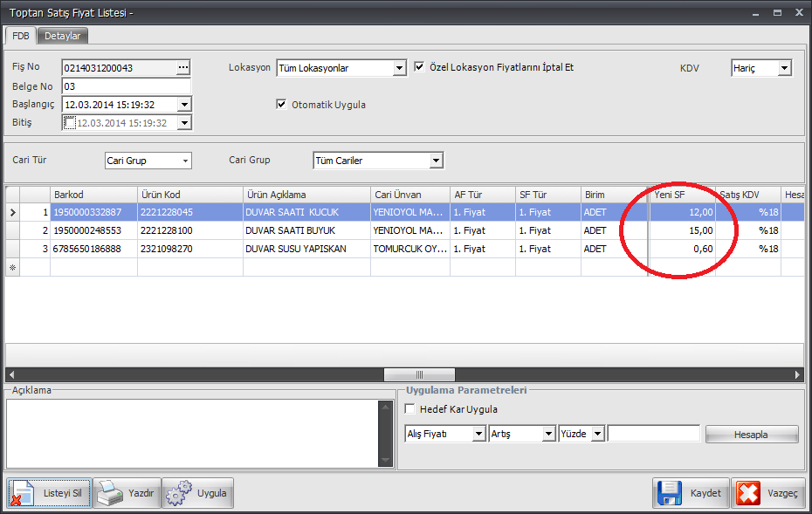The width and height of the screenshot is (812, 514).
Task: Open the Artış dropdown
Action: pos(549,434)
